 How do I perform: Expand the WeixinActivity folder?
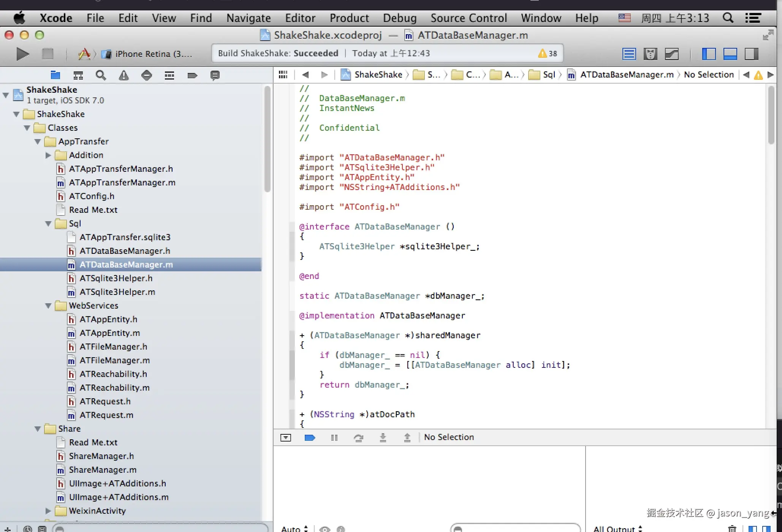click(48, 511)
